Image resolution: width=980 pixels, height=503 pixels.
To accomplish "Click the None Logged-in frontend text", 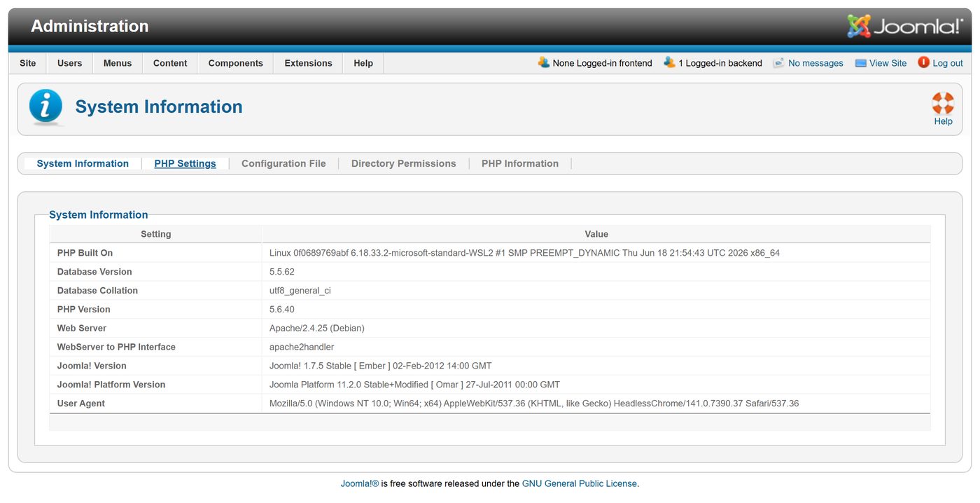I will click(602, 63).
